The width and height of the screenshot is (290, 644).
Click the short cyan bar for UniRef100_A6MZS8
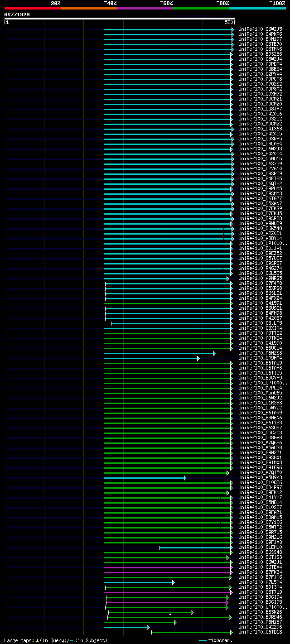[159, 353]
